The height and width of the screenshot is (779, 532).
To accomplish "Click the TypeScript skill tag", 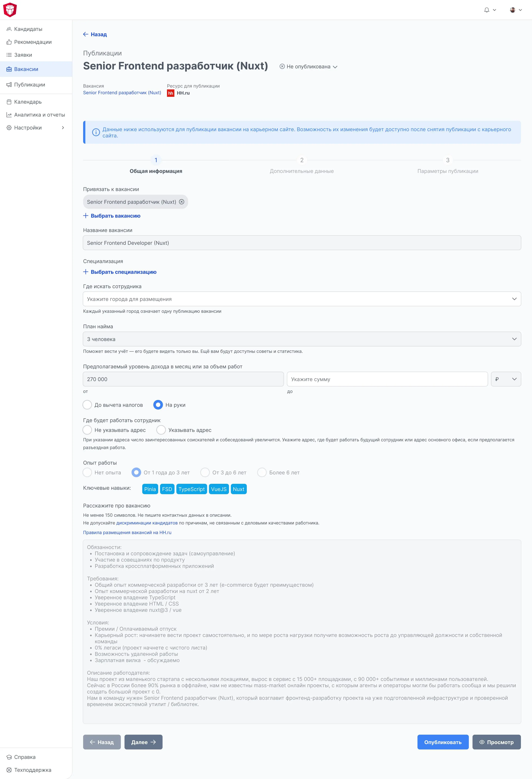I will [191, 489].
